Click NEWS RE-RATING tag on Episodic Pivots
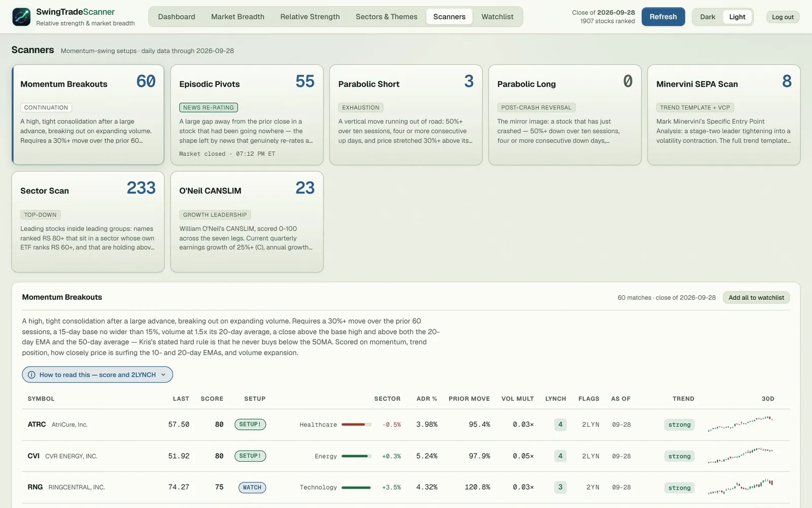 [209, 108]
